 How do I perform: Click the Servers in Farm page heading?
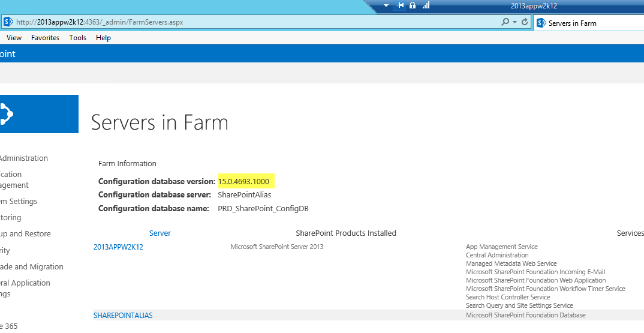point(160,122)
